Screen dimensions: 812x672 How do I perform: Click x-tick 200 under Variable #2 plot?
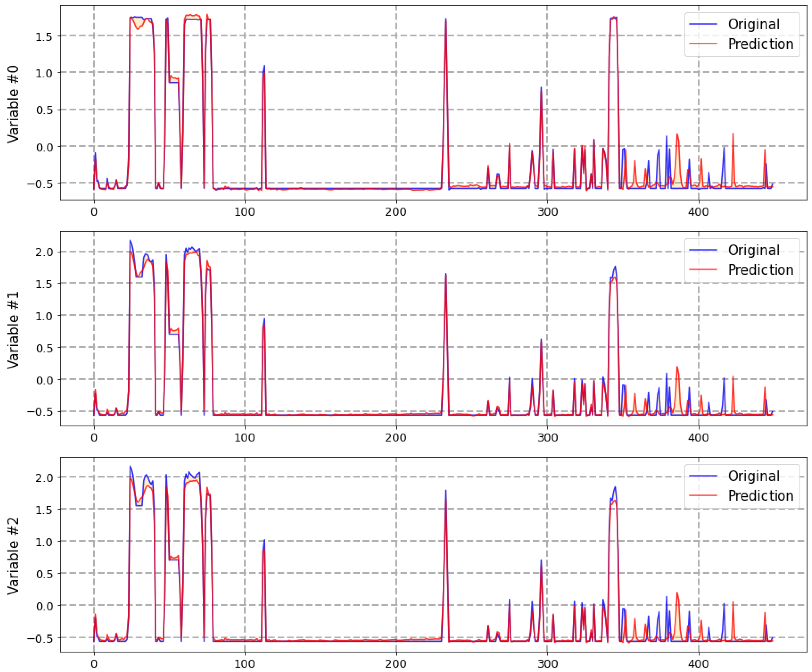pyautogui.click(x=396, y=664)
